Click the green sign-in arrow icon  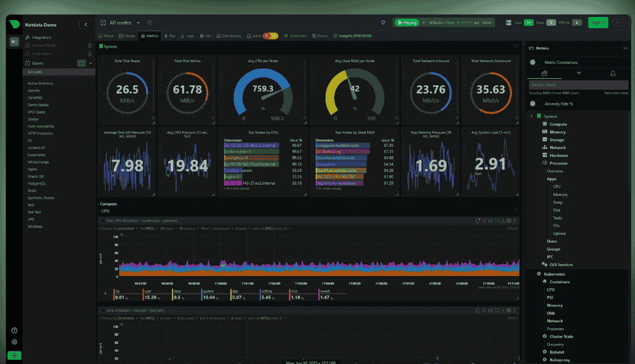14,355
